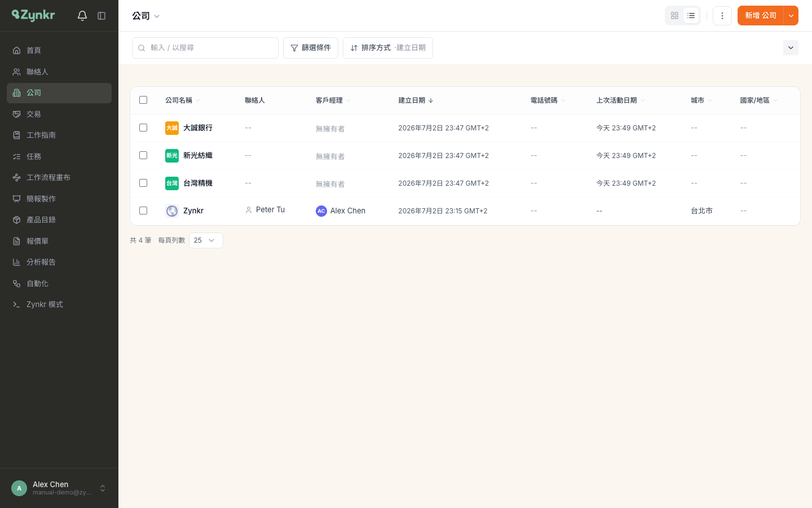Open the 電話號碼 column menu

[x=563, y=101]
